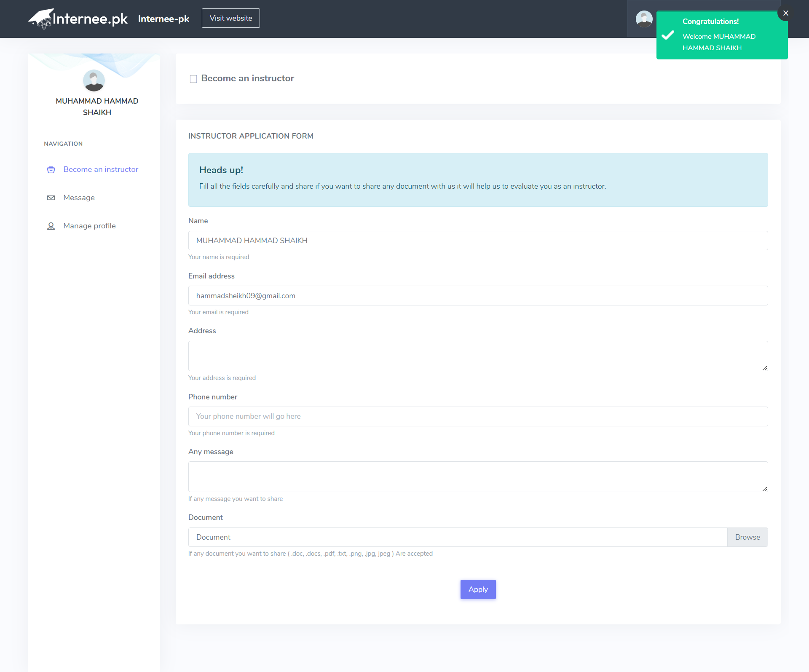Submit form with Apply button

478,589
